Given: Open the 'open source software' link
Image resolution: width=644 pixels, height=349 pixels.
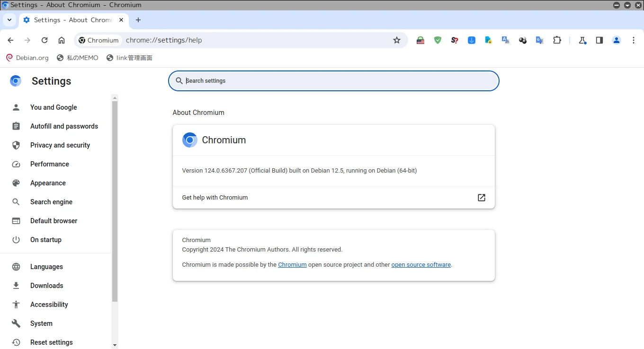Looking at the screenshot, I should pos(420,265).
